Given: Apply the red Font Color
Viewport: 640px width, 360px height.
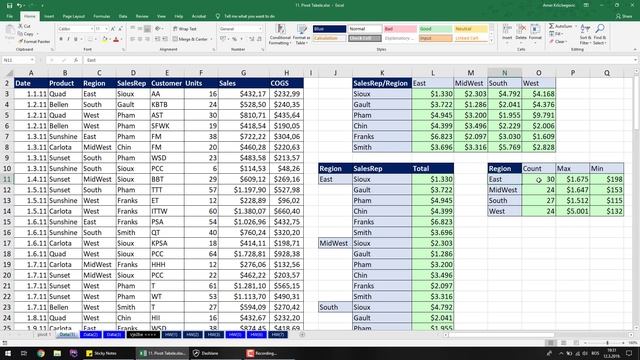Looking at the screenshot, I should pos(116,39).
